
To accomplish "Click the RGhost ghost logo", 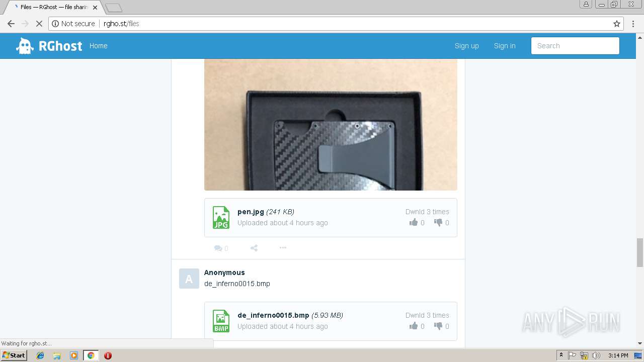I will click(x=25, y=46).
